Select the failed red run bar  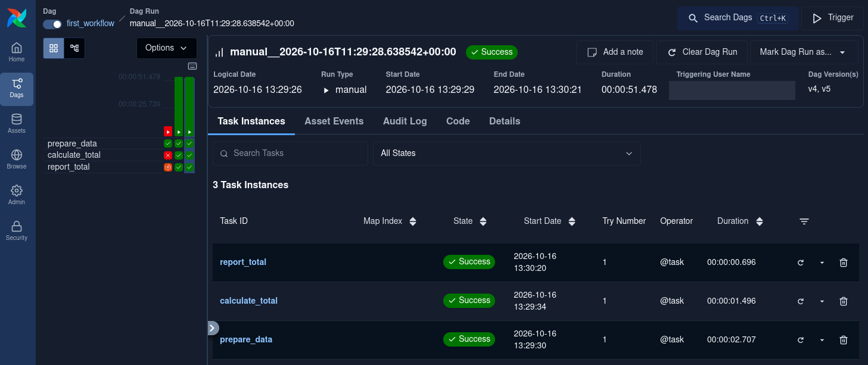(168, 131)
